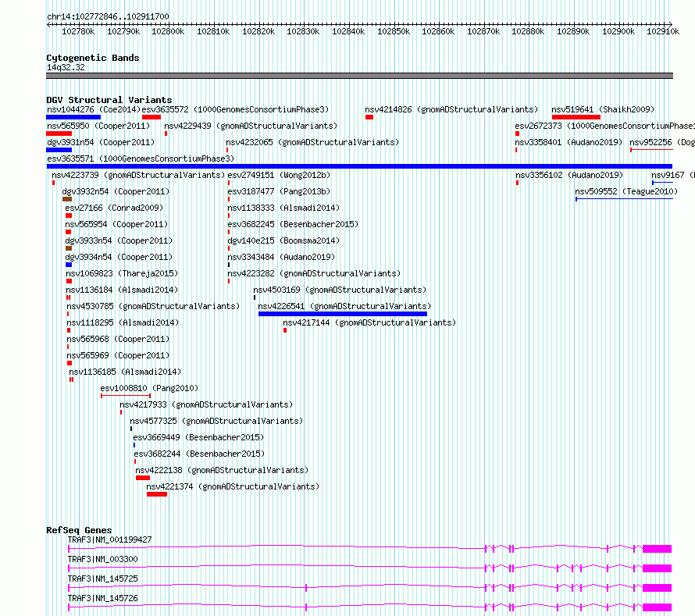Open nsv4222138 gnomAD variant label
The width and height of the screenshot is (695, 616).
click(222, 470)
